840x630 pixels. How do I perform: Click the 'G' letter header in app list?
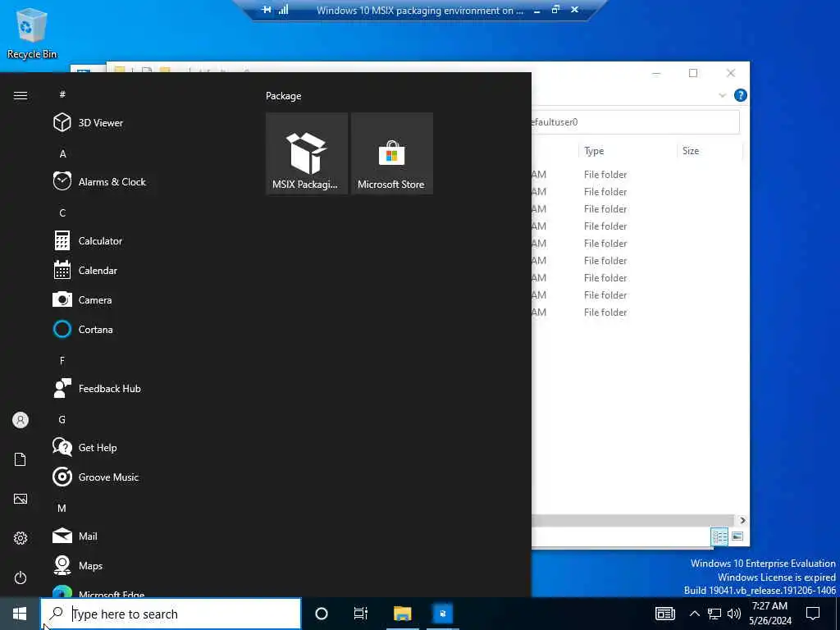pos(62,419)
